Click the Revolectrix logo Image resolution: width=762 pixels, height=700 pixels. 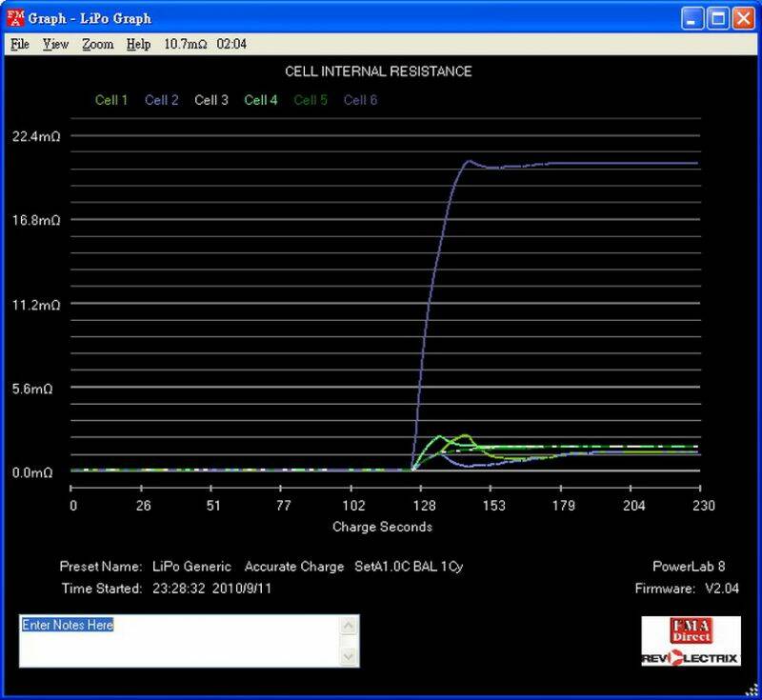[691, 659]
